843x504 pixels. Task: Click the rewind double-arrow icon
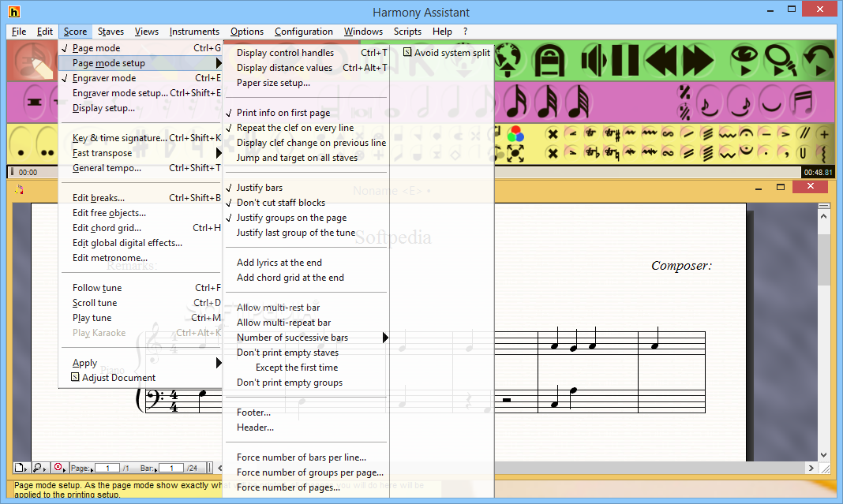coord(661,60)
